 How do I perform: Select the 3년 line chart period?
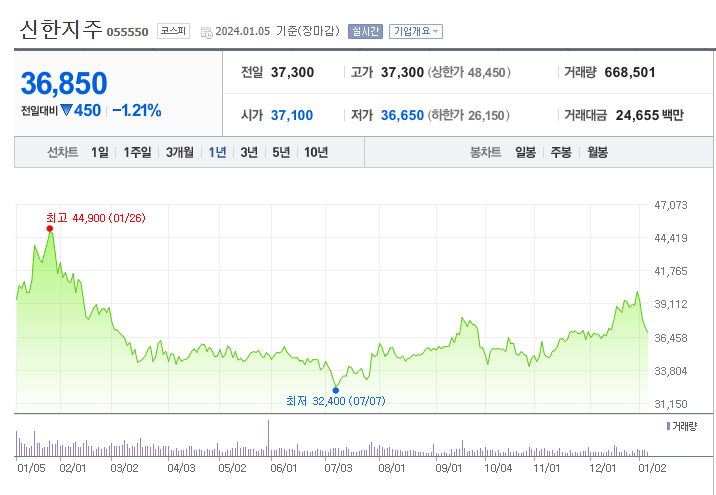pyautogui.click(x=249, y=152)
